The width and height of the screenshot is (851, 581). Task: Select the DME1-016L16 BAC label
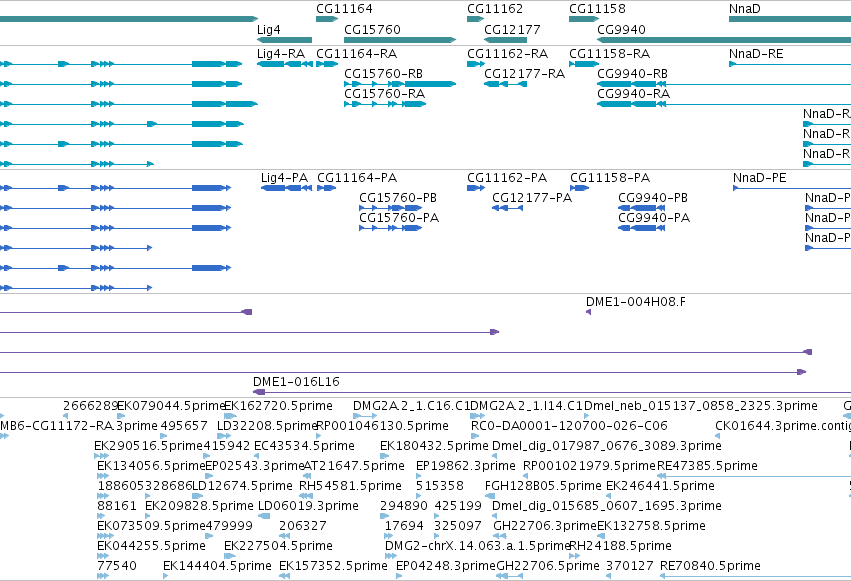[296, 382]
